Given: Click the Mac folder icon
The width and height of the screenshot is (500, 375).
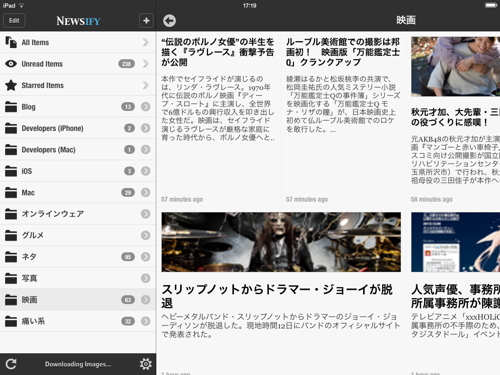Looking at the screenshot, I should 11,192.
